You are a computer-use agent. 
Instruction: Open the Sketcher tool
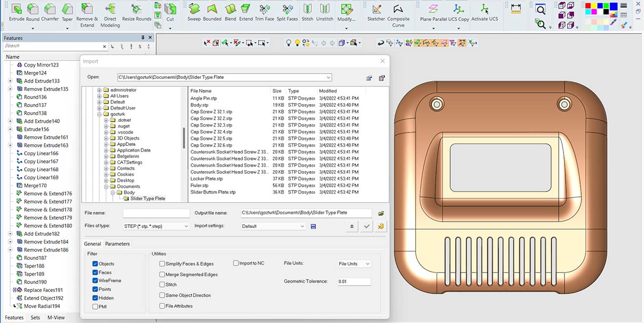[x=376, y=12]
